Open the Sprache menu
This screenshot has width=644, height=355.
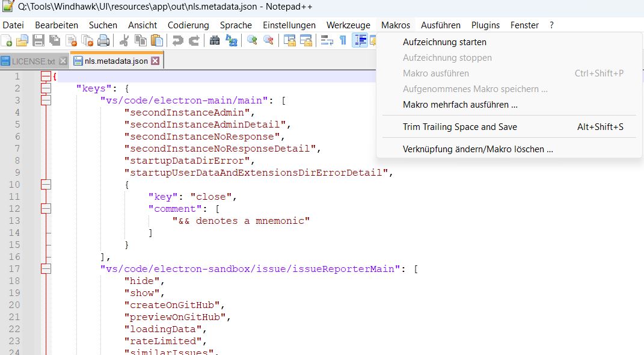pos(236,25)
